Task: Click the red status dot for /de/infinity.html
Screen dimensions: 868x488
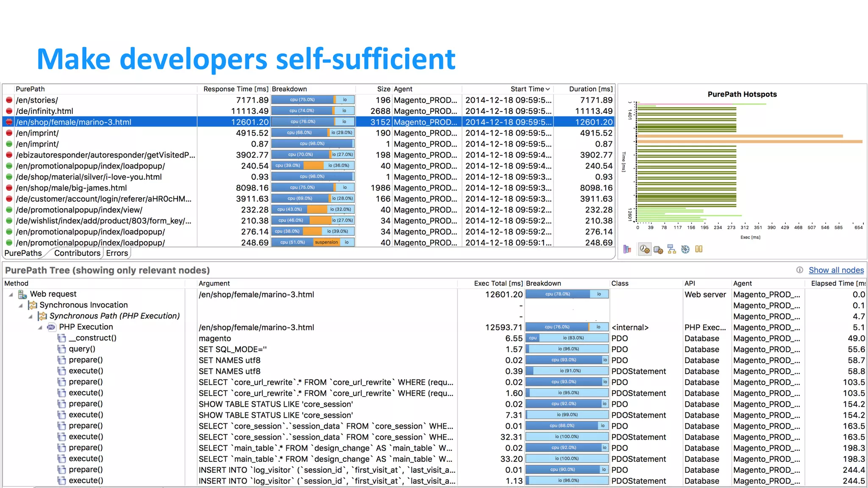Action: [9, 111]
